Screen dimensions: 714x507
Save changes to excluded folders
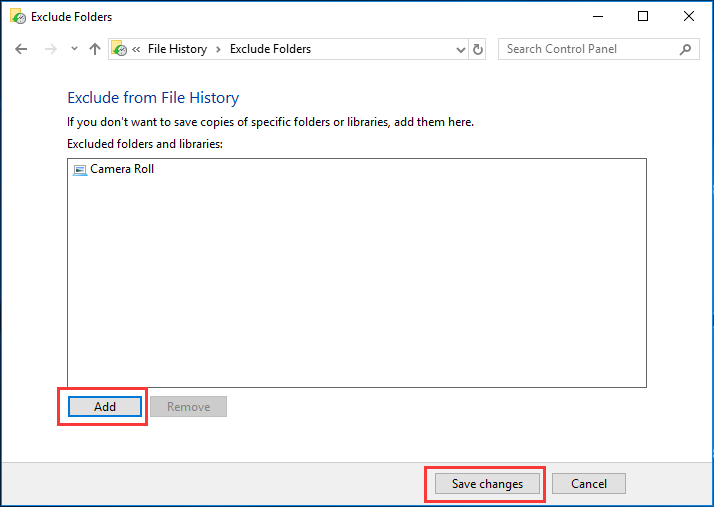point(487,484)
